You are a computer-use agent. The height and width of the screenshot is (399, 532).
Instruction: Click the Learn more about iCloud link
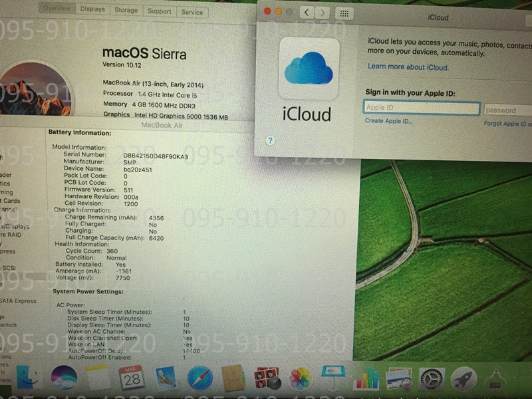[x=408, y=67]
